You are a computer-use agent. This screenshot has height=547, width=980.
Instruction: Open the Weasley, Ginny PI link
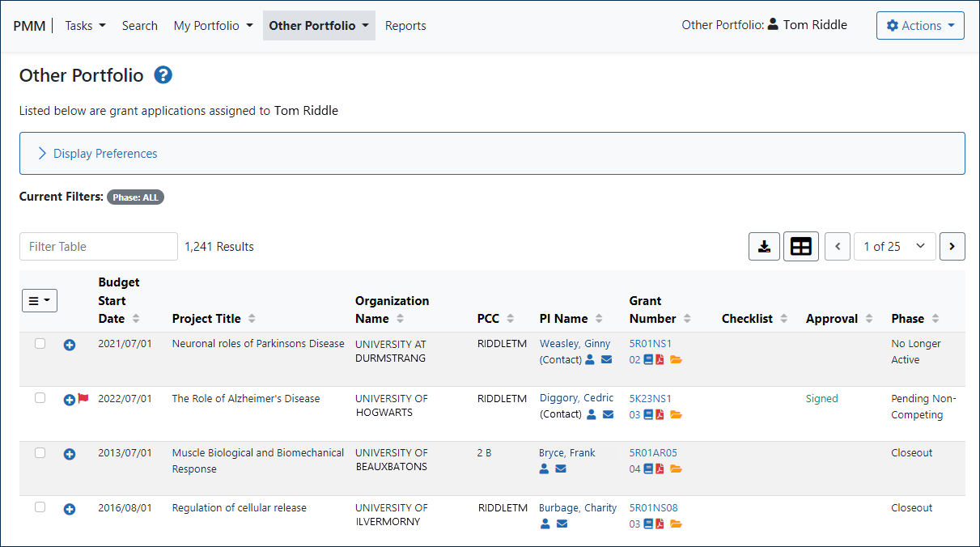coord(576,344)
